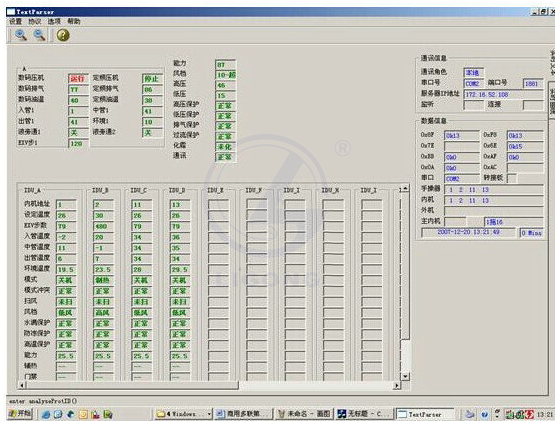This screenshot has width=555, height=421.
Task: Click the blue help tray icon
Action: click(x=484, y=414)
